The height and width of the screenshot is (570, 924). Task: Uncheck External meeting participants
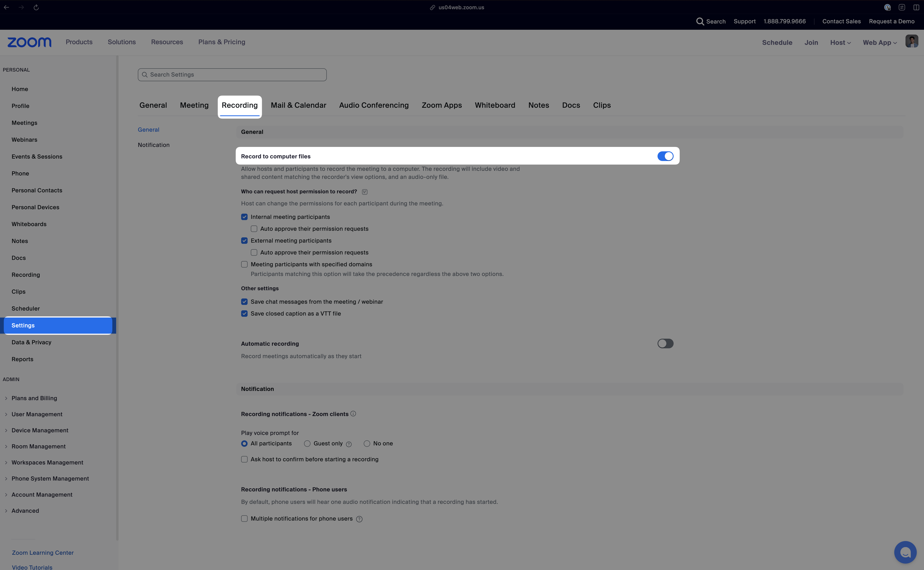point(244,241)
